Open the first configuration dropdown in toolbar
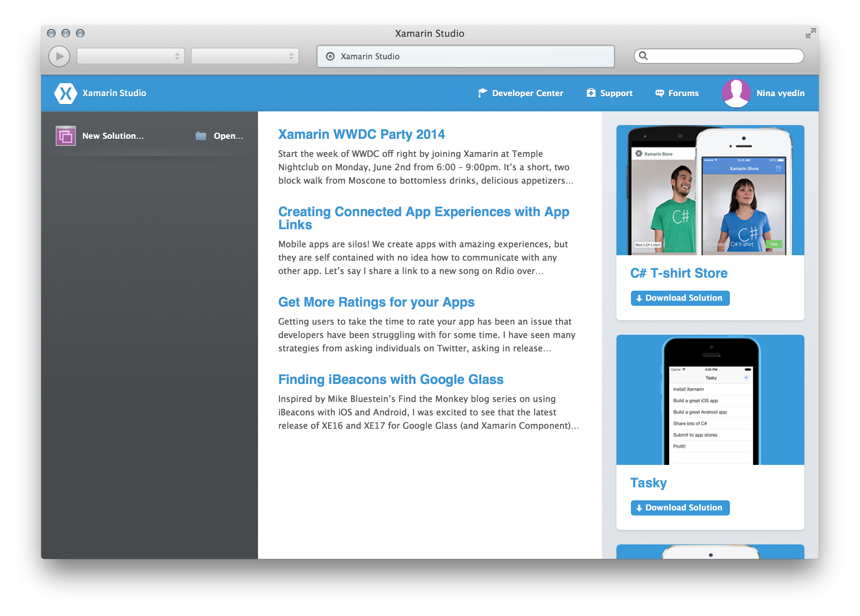 [x=130, y=56]
